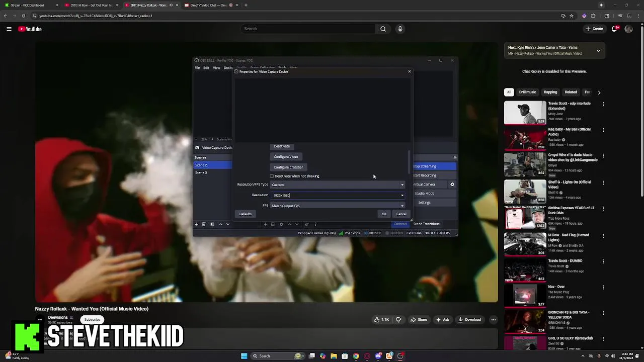Viewport: 644px width, 362px height.
Task: Click the Deactivate button
Action: pyautogui.click(x=282, y=146)
